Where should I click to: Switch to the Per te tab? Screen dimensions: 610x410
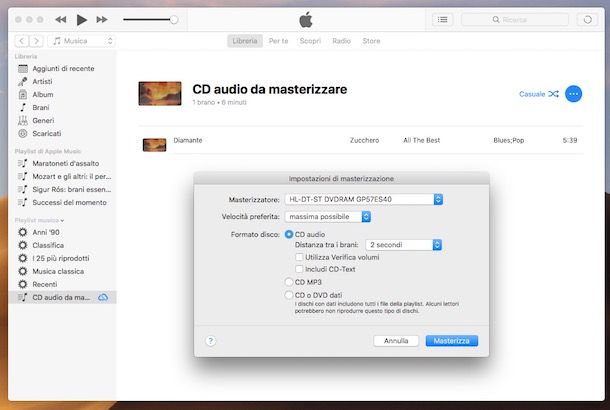[279, 41]
